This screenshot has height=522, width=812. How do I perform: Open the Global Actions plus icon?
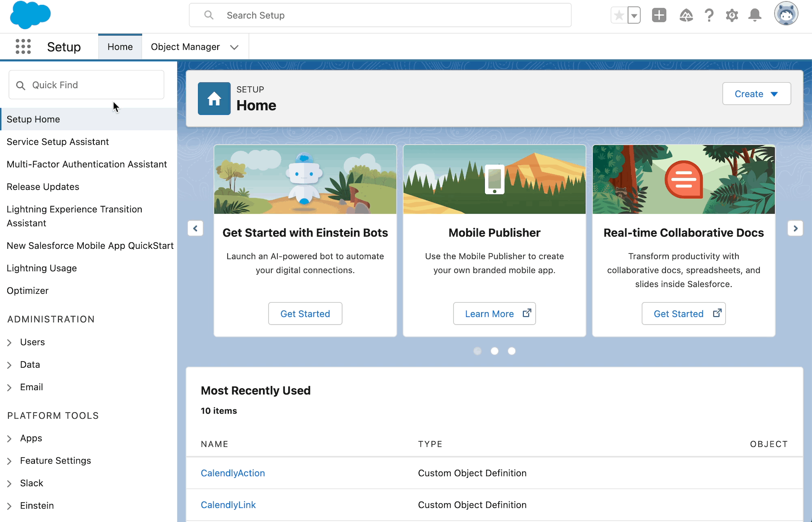659,15
